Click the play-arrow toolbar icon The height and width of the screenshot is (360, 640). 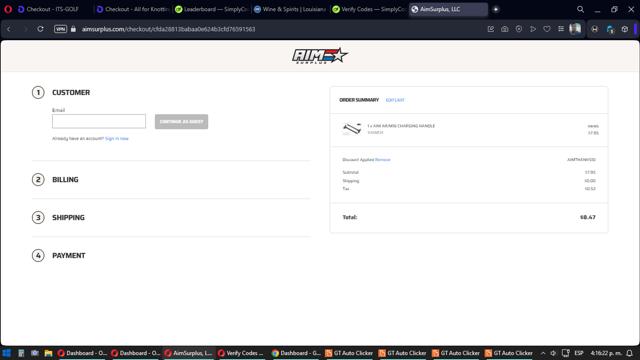coord(533,29)
